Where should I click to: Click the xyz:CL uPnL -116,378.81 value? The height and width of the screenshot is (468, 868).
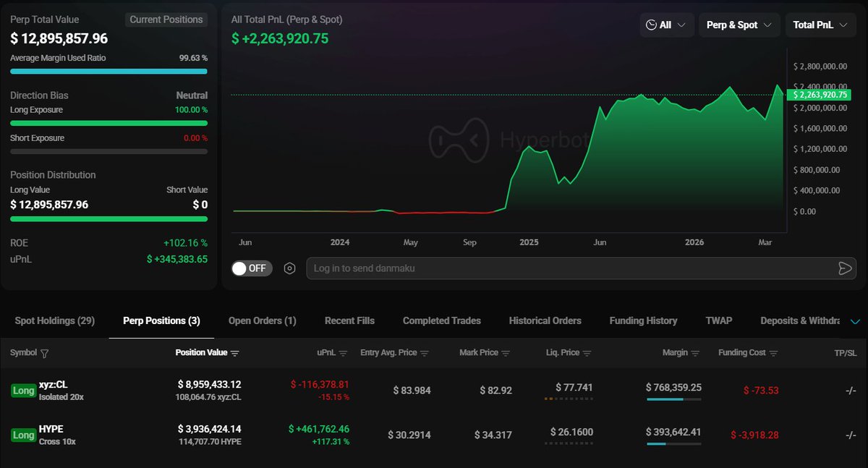[320, 384]
